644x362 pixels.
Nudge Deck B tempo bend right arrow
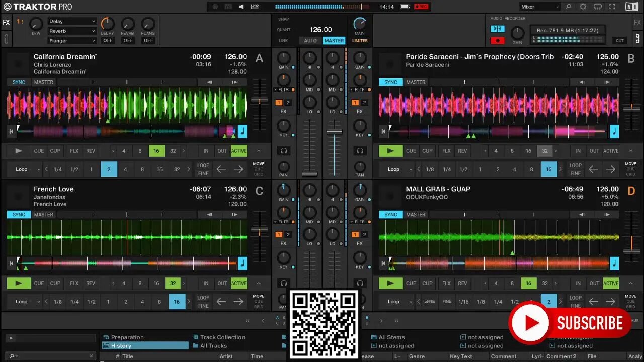[x=607, y=82]
